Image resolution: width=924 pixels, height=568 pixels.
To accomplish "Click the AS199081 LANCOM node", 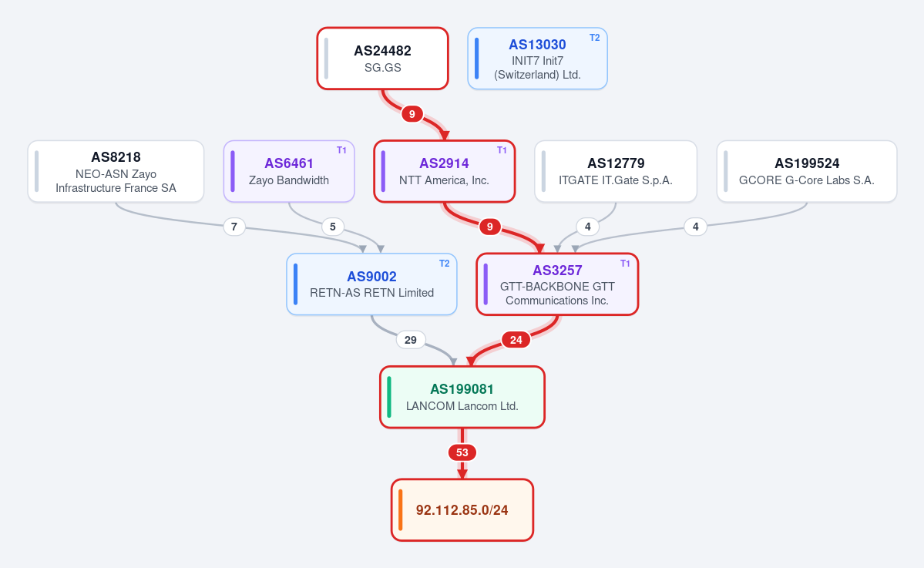I will [462, 397].
